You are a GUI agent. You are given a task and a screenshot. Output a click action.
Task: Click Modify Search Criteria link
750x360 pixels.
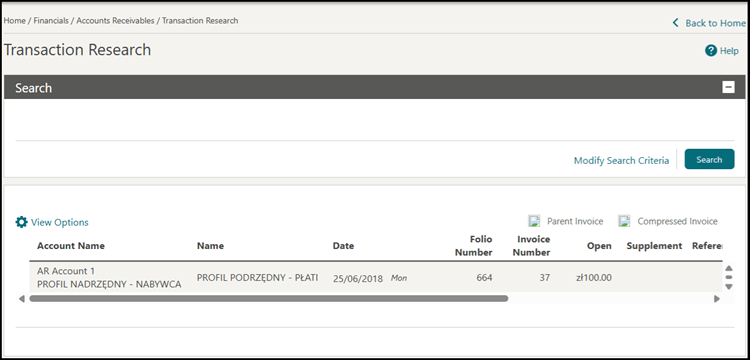(x=621, y=161)
